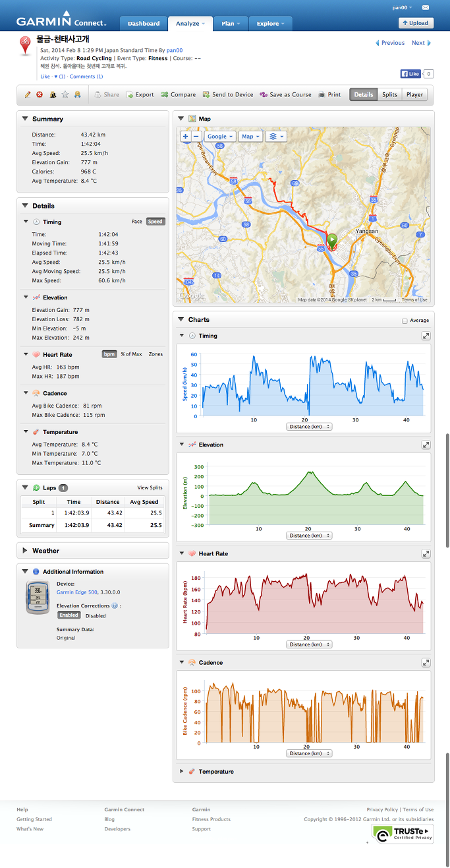Click the pencil edit activity icon
The width and height of the screenshot is (450, 868).
27,95
